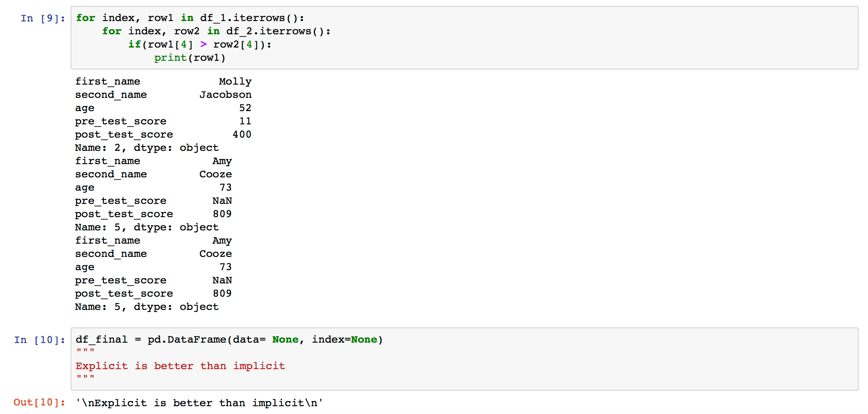Click the if(row1[4] > row2[4]) condition line

(x=199, y=44)
